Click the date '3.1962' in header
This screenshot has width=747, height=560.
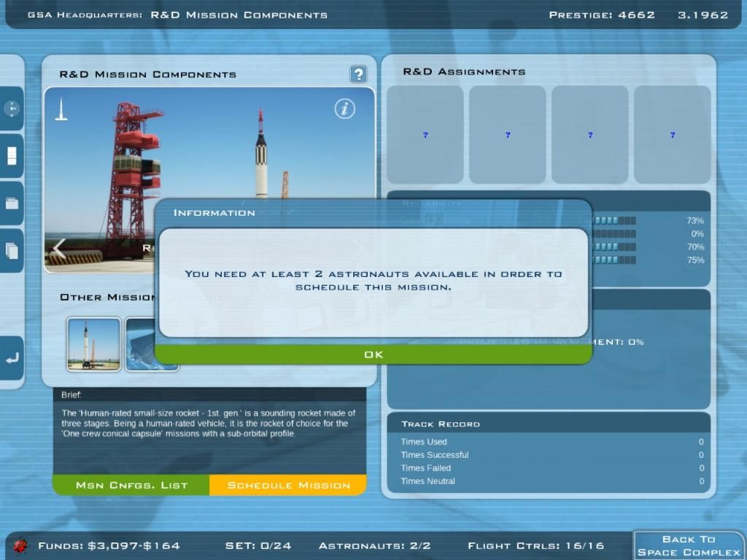pyautogui.click(x=703, y=15)
